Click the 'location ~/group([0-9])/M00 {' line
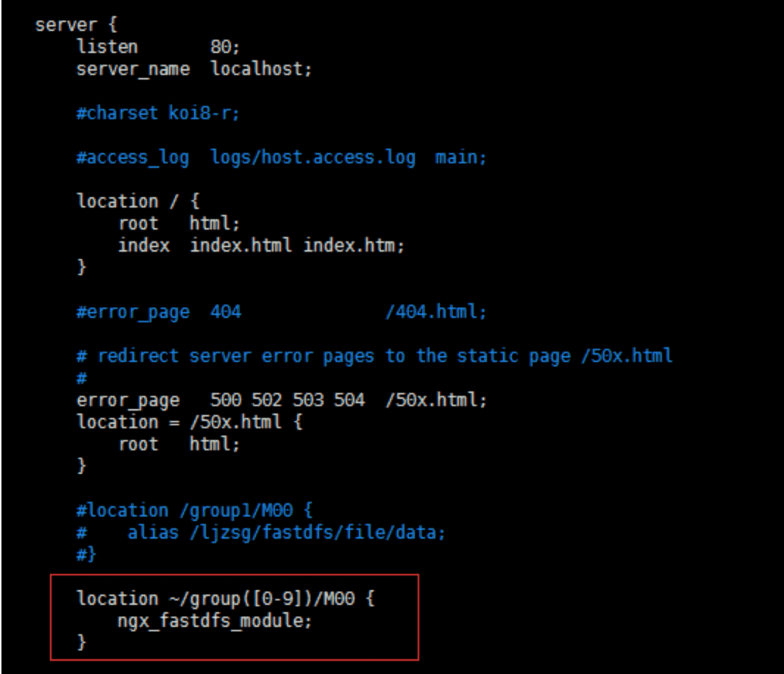Viewport: 784px width, 674px height. (x=225, y=598)
